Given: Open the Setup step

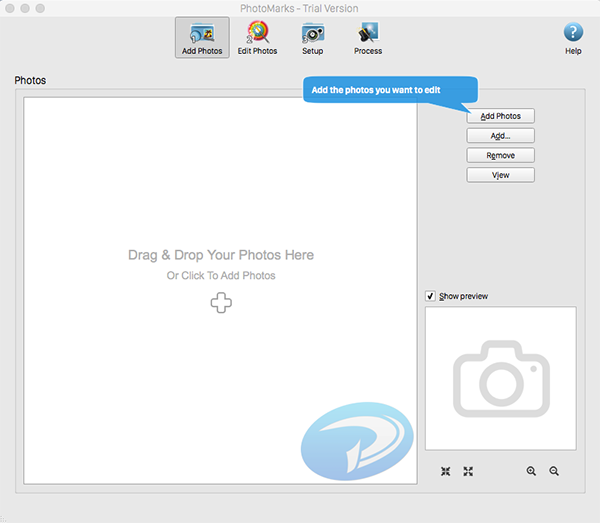Looking at the screenshot, I should pyautogui.click(x=313, y=37).
